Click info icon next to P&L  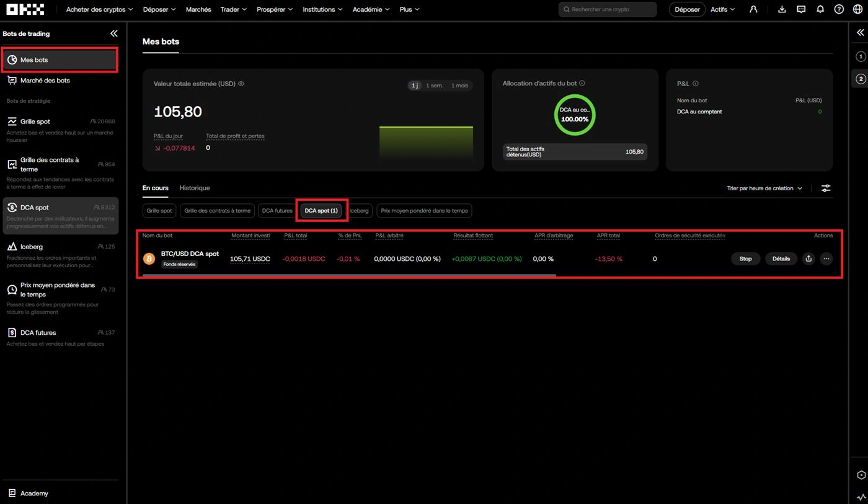coord(696,84)
